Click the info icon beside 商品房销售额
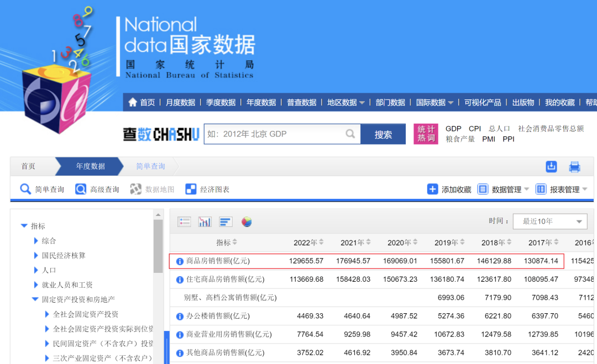This screenshot has height=364, width=597. (x=180, y=261)
